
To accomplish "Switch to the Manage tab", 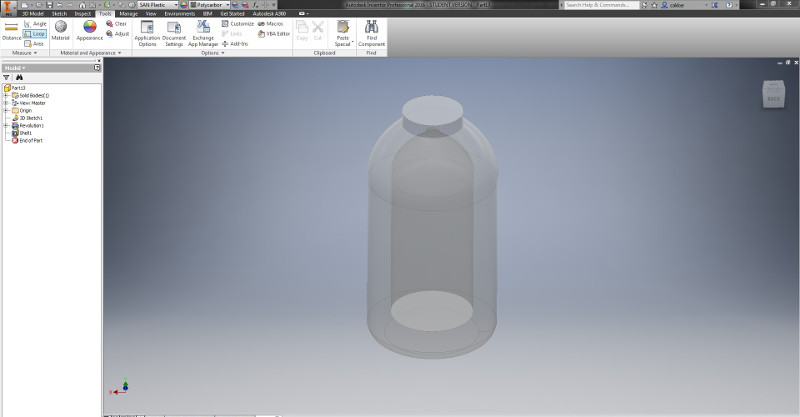I will coord(129,14).
